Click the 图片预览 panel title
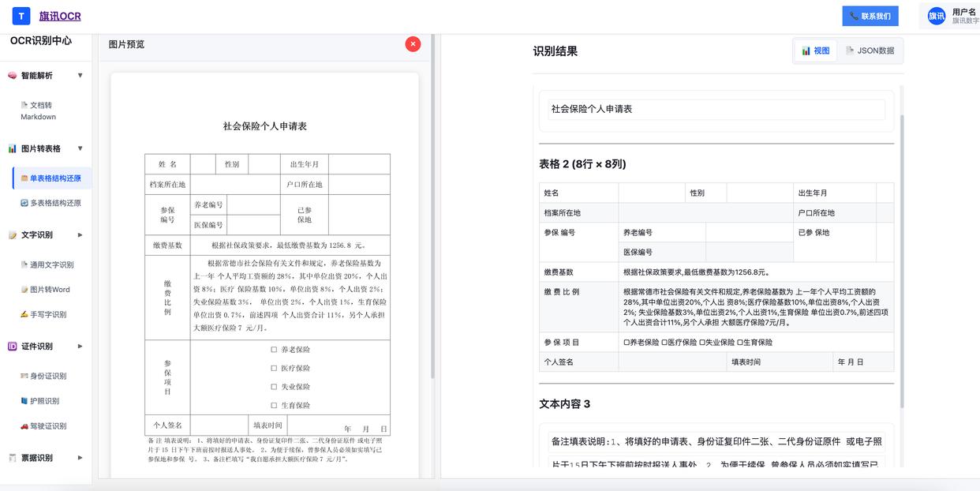The width and height of the screenshot is (980, 491). [x=126, y=44]
